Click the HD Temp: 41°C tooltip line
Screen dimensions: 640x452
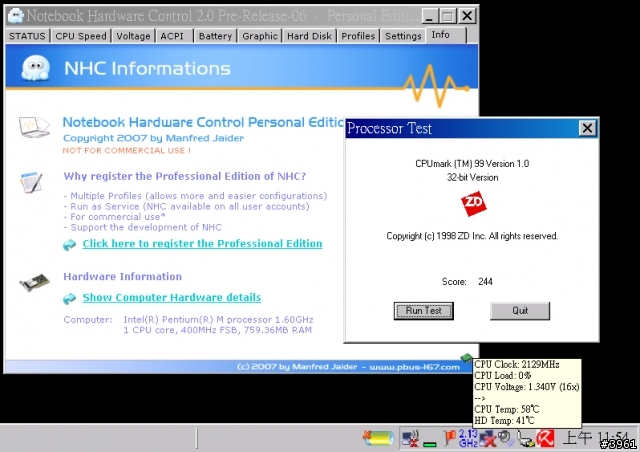point(504,420)
